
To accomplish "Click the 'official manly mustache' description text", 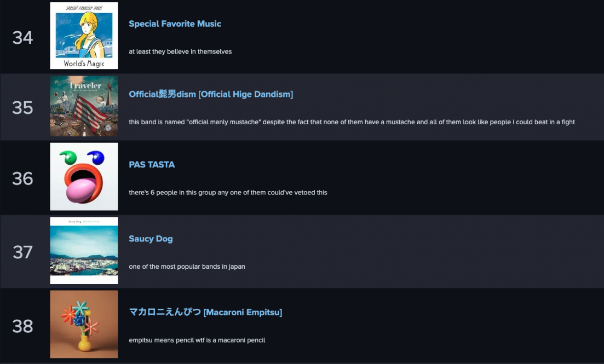I will pos(352,122).
